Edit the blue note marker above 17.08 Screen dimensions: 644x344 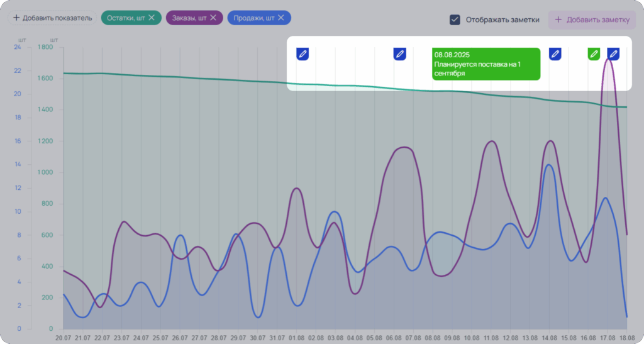pos(613,54)
